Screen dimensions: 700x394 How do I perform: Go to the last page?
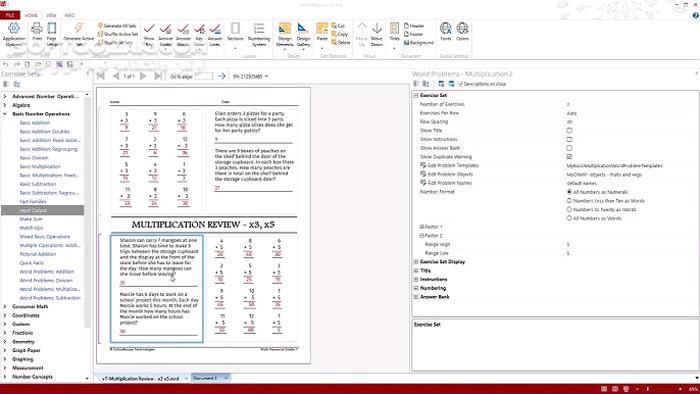[158, 76]
